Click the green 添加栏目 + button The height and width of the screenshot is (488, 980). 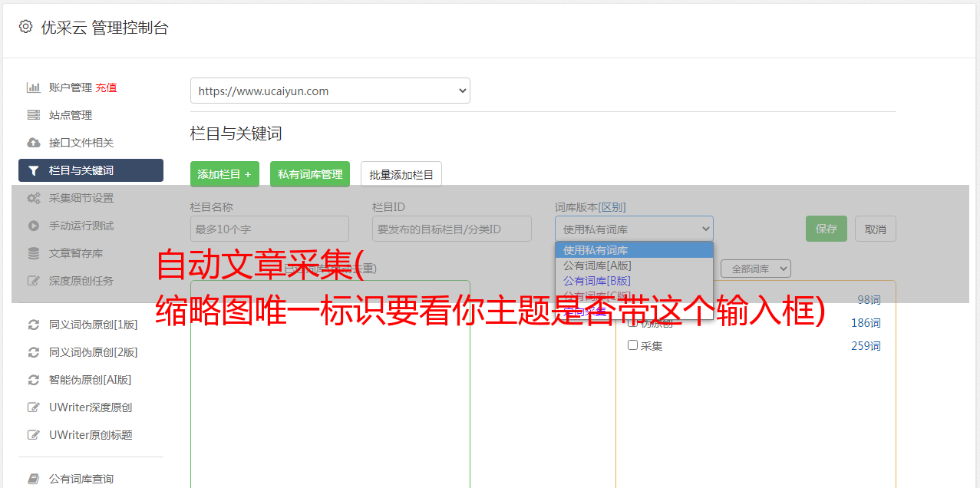coord(225,174)
